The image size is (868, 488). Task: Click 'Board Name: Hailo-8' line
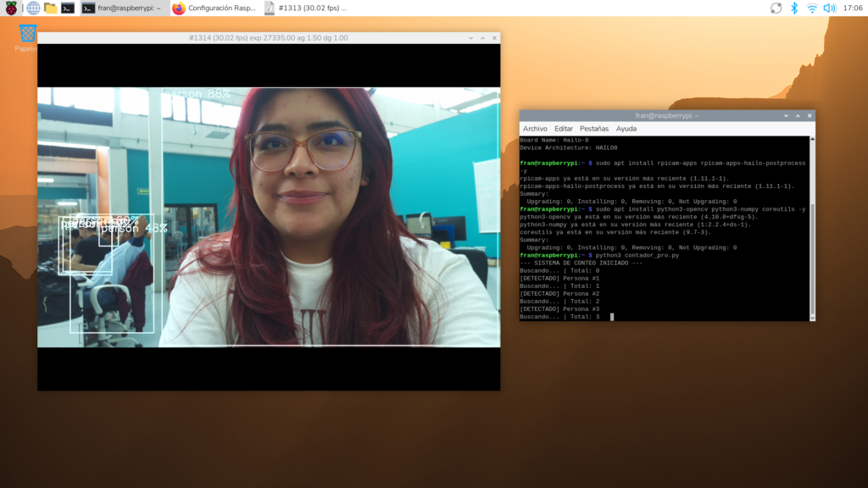554,140
